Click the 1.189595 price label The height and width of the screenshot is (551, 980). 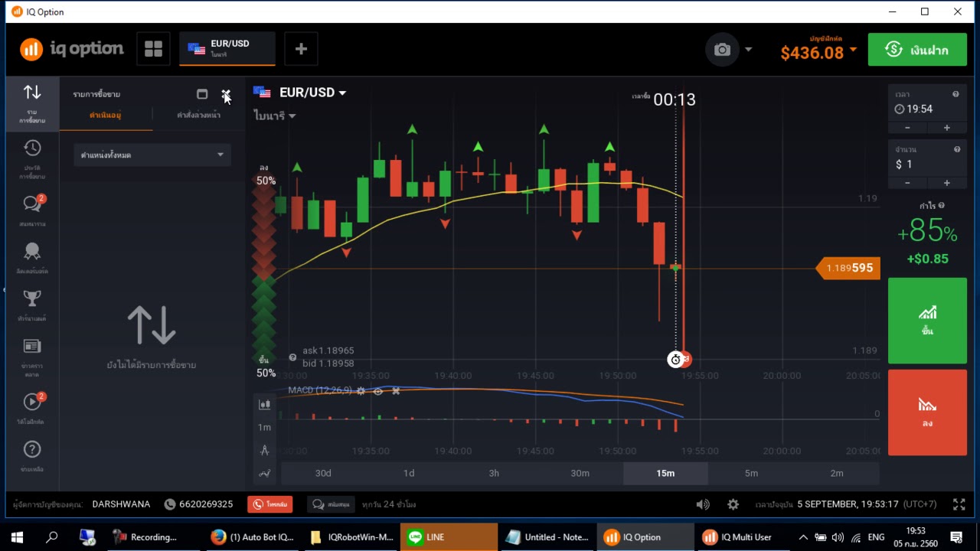pyautogui.click(x=849, y=268)
